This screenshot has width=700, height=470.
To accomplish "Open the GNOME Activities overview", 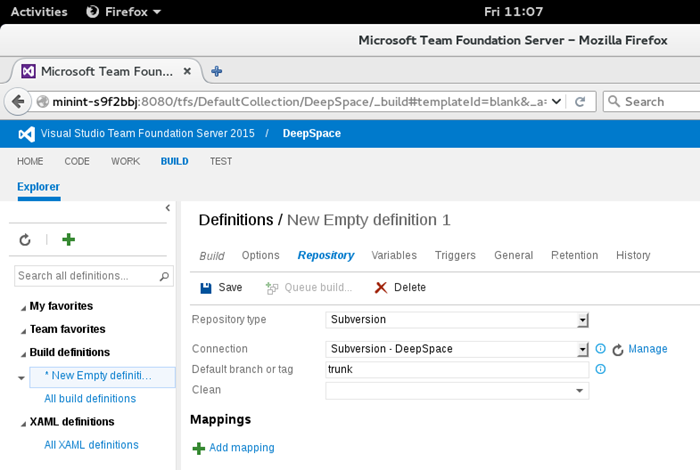I will click(x=39, y=12).
